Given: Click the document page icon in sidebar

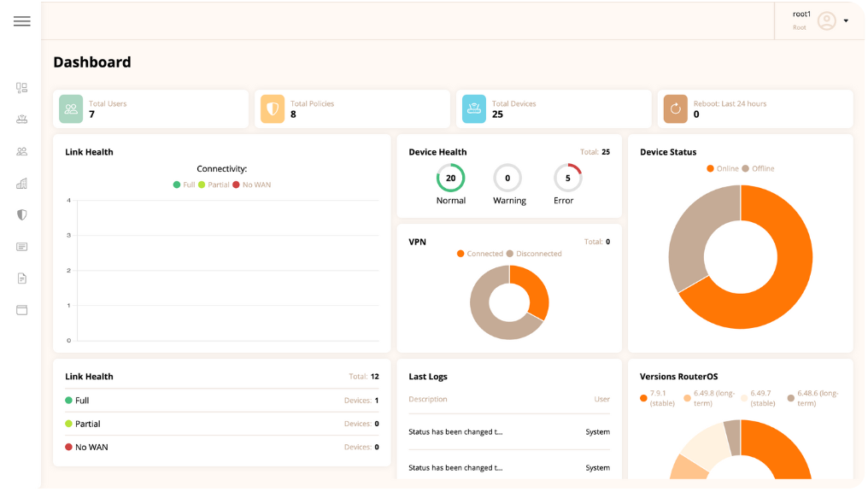Looking at the screenshot, I should [21, 278].
